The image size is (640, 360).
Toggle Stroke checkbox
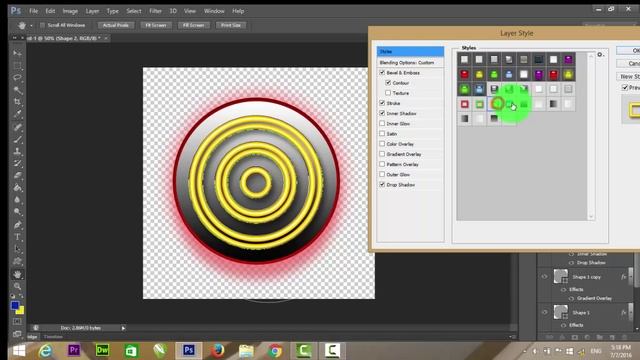tap(382, 103)
